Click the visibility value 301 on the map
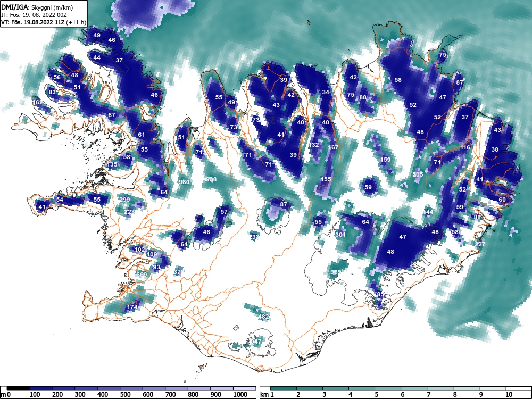Viewport: 532px width, 399px height. point(340,235)
